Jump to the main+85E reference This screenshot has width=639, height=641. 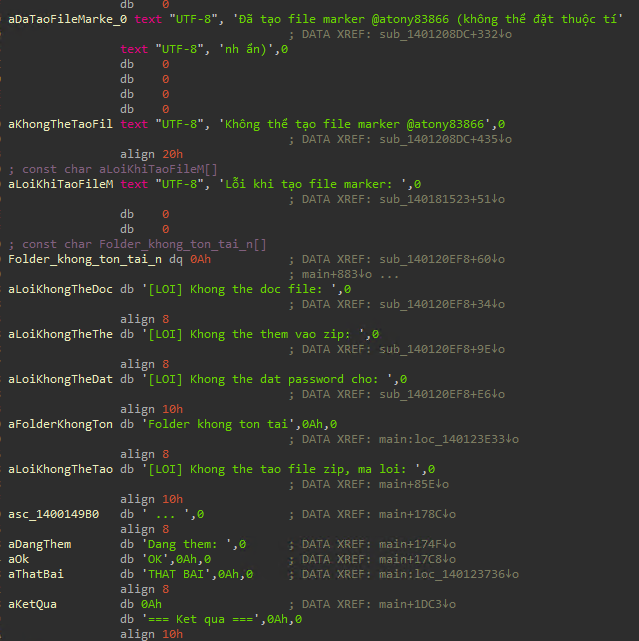[x=414, y=484]
